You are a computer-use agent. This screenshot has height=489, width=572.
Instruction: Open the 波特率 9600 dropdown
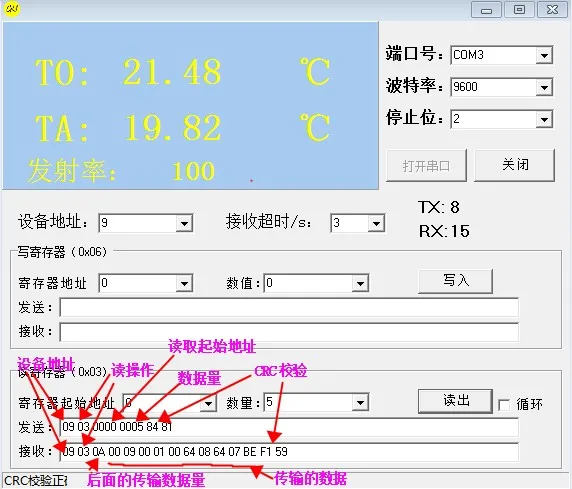click(544, 87)
